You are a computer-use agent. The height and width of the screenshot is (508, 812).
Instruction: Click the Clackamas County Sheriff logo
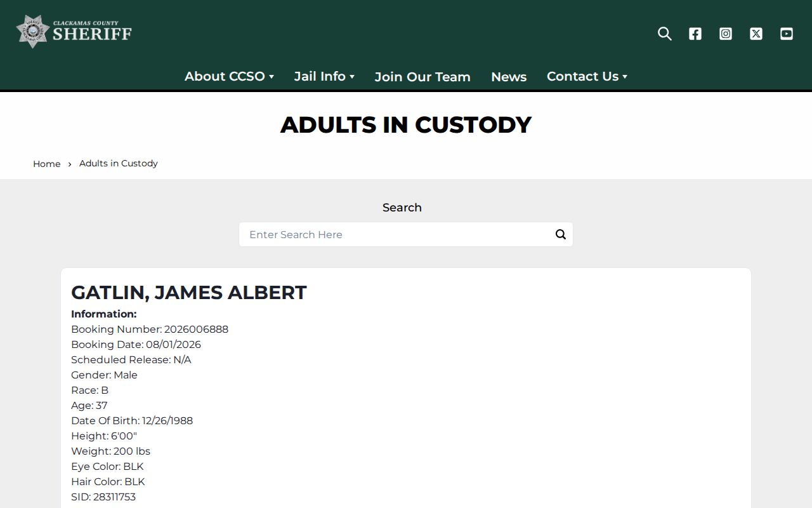tap(74, 32)
